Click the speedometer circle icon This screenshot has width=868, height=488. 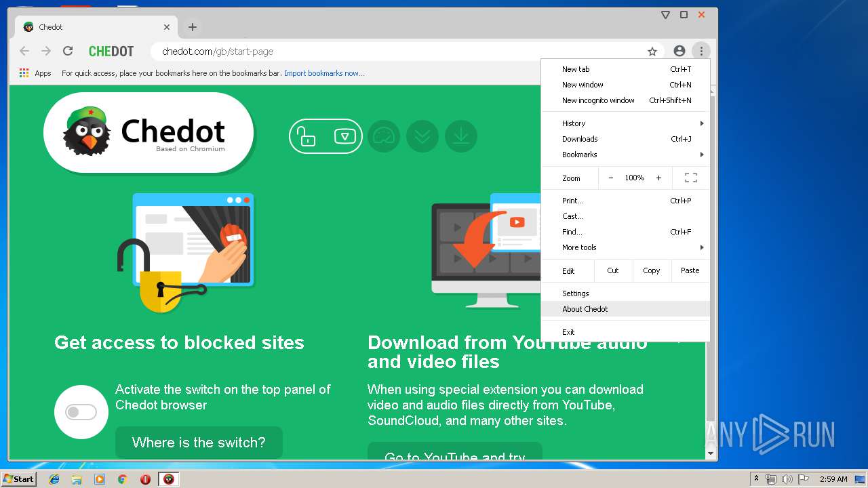[384, 136]
